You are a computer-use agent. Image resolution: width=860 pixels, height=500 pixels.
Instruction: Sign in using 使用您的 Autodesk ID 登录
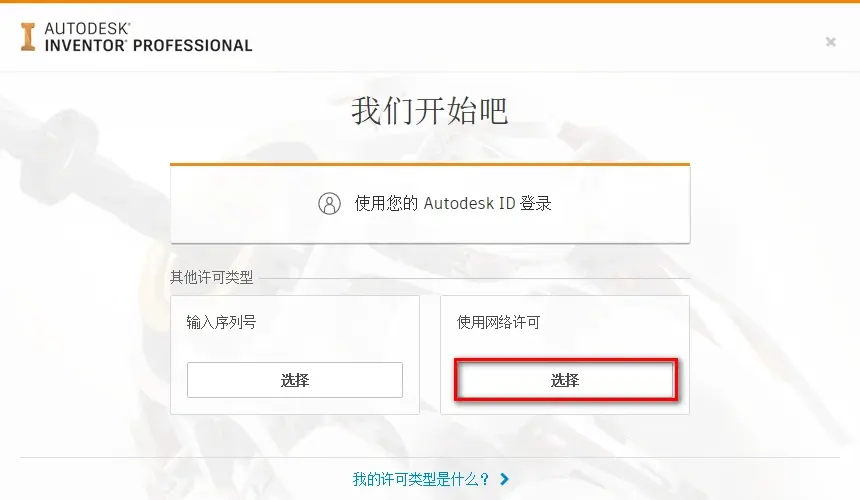(430, 203)
